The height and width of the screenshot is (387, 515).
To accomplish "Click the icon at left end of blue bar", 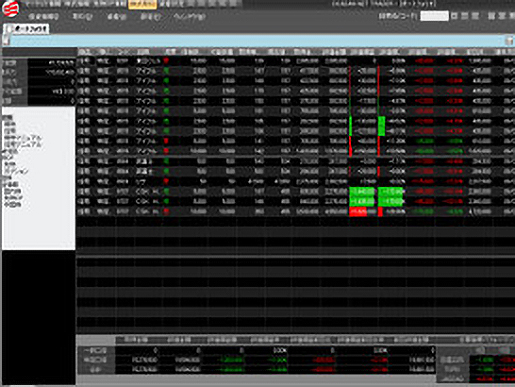I will tap(6, 40).
